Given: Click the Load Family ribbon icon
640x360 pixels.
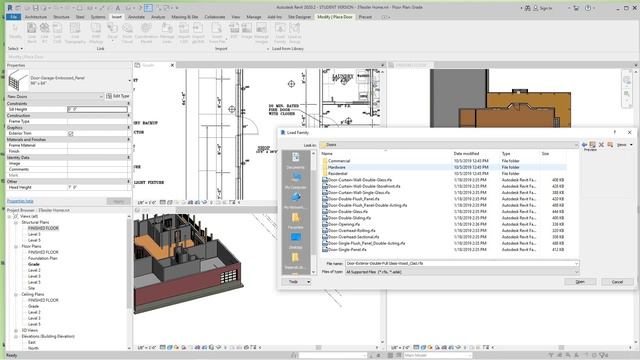Looking at the screenshot, I should point(280,33).
